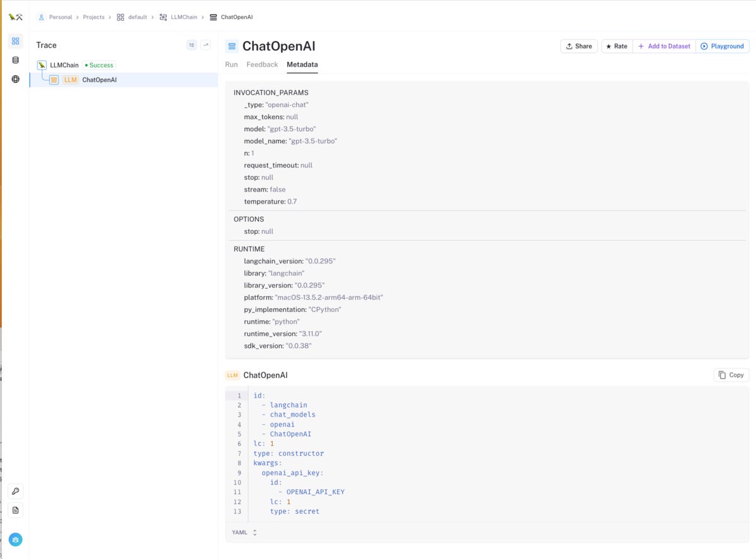Click the trace expand arrow icon
Screen dimensions: 756x559
click(x=206, y=45)
